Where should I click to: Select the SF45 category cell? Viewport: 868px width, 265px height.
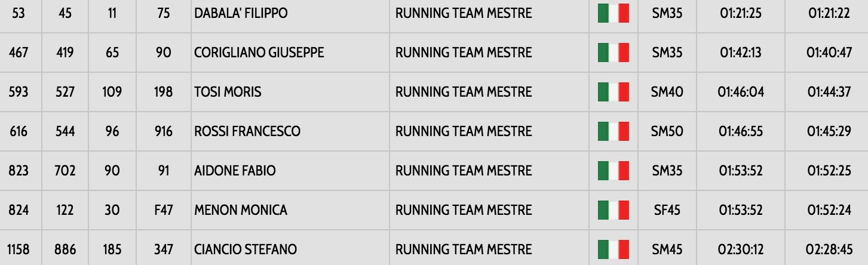click(667, 210)
